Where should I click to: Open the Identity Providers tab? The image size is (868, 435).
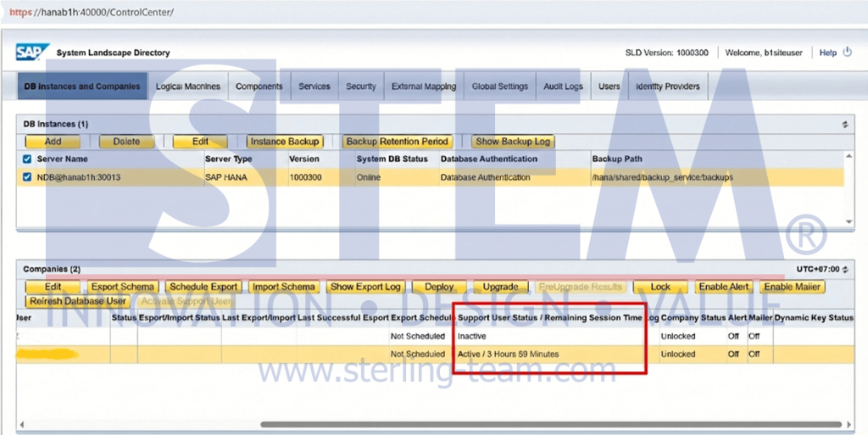tap(668, 86)
